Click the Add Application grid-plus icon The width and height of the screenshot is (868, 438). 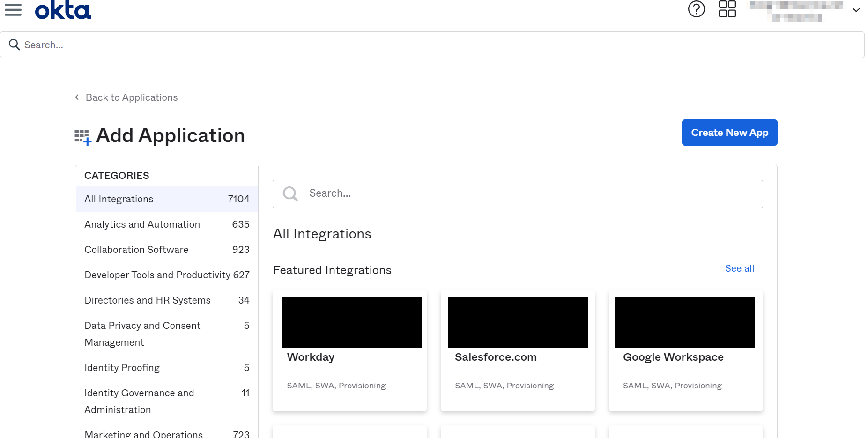pyautogui.click(x=83, y=137)
